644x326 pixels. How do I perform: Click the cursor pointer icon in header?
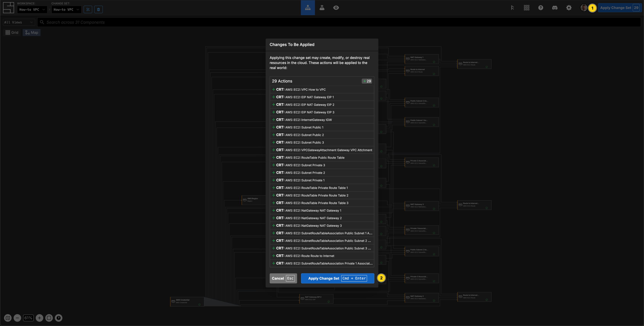512,8
